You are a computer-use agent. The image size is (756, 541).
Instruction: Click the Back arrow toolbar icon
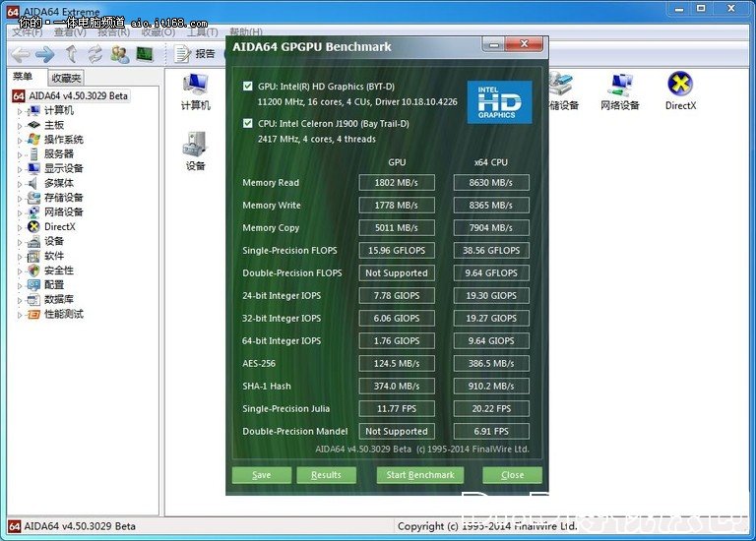pyautogui.click(x=20, y=54)
